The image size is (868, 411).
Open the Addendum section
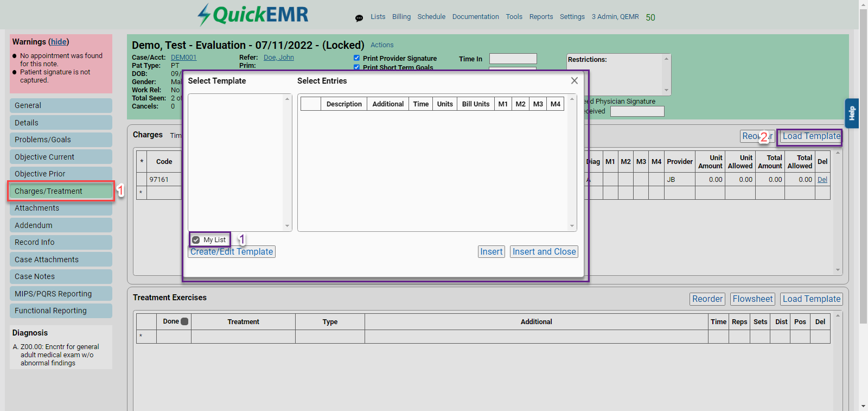pos(61,225)
